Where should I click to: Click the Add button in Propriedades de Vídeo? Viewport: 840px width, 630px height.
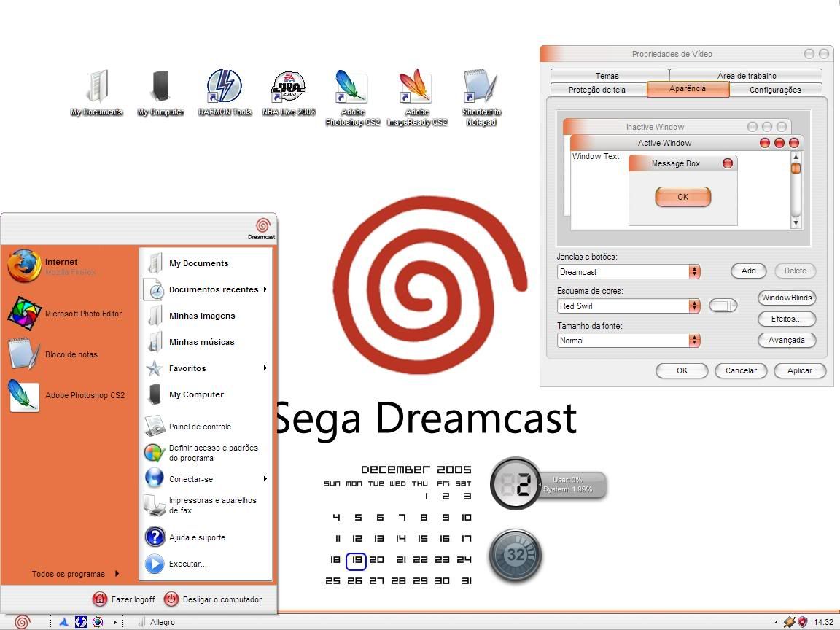749,271
